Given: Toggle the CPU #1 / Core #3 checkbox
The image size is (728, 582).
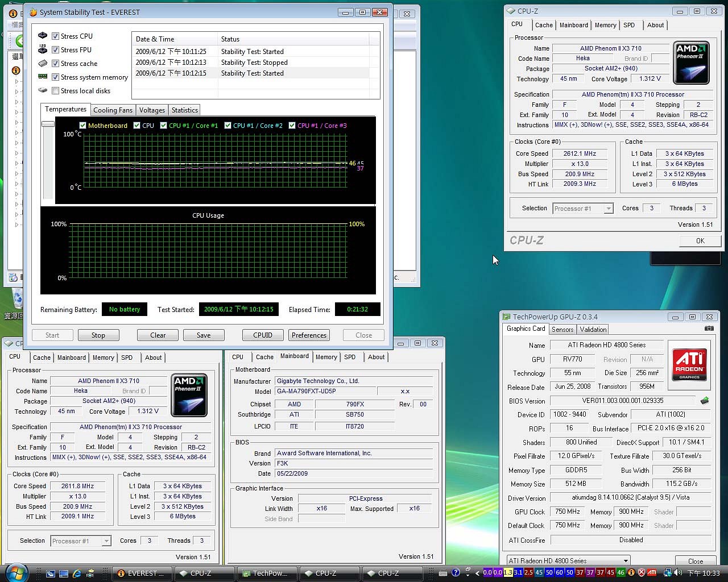Looking at the screenshot, I should [x=292, y=126].
